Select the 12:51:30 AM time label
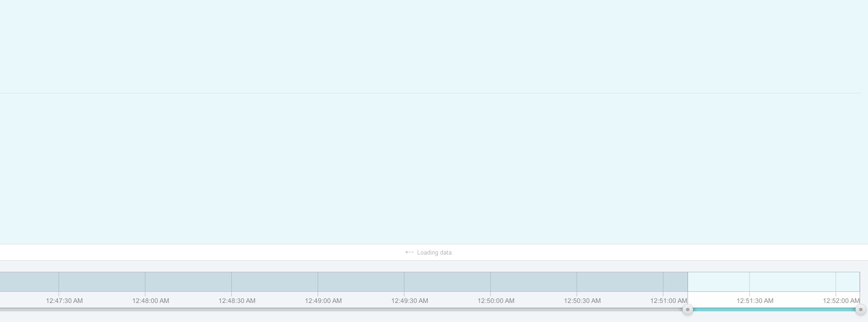The width and height of the screenshot is (868, 322). click(x=755, y=301)
